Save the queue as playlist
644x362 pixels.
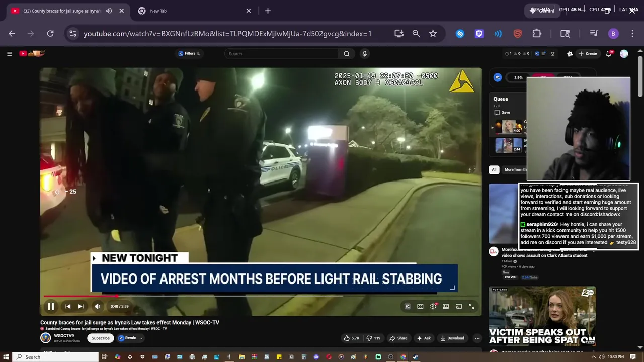[502, 113]
